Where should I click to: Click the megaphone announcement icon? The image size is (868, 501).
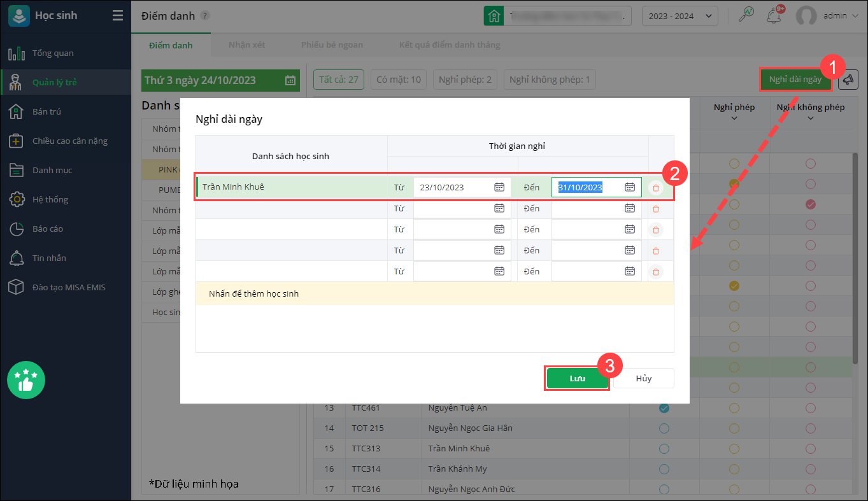(848, 80)
